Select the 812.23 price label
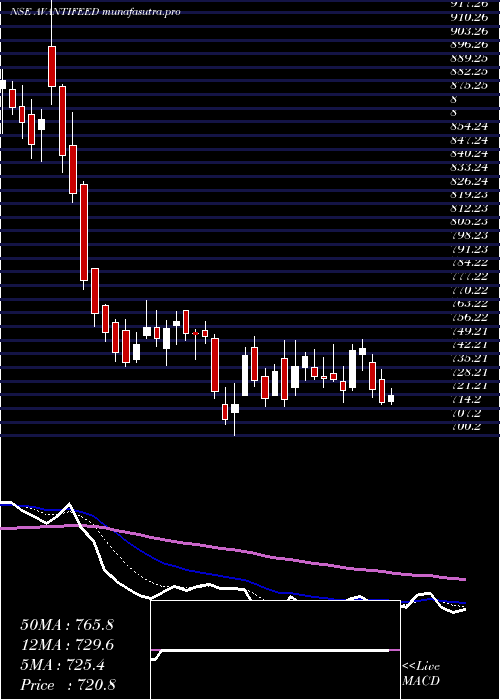This screenshot has height=700, width=500. (x=469, y=208)
